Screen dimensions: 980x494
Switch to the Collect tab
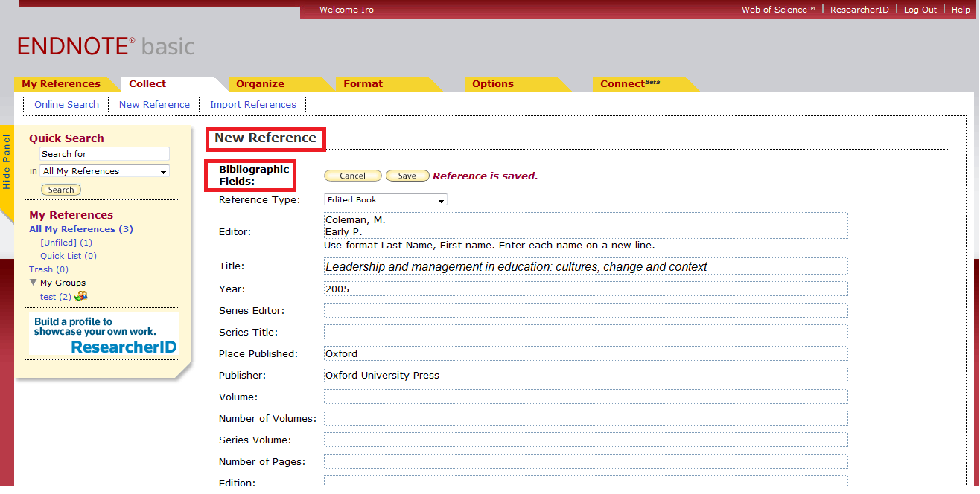click(x=147, y=84)
